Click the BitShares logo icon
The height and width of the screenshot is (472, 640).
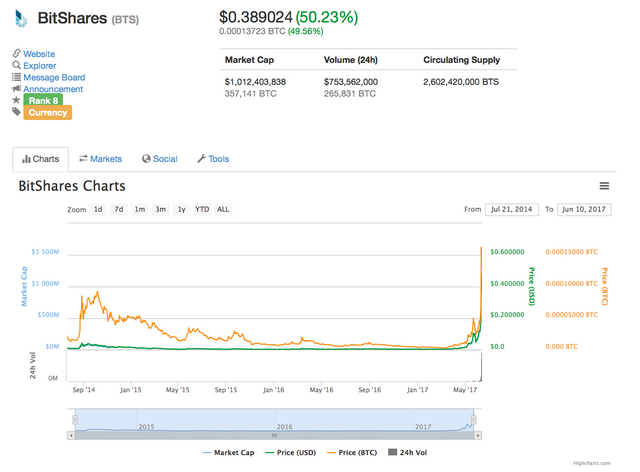[x=21, y=18]
